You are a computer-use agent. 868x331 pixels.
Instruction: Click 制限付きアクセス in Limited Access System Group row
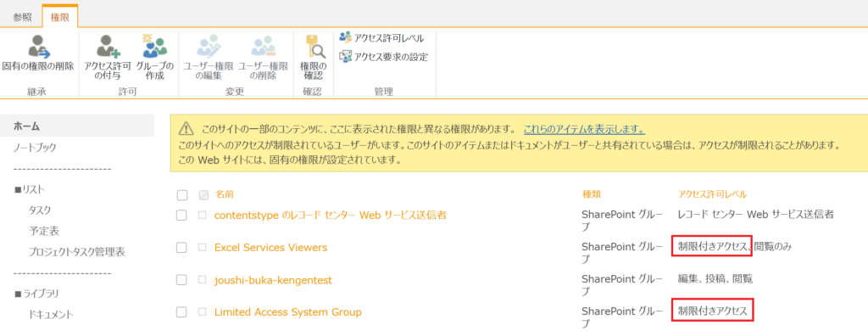click(x=713, y=311)
